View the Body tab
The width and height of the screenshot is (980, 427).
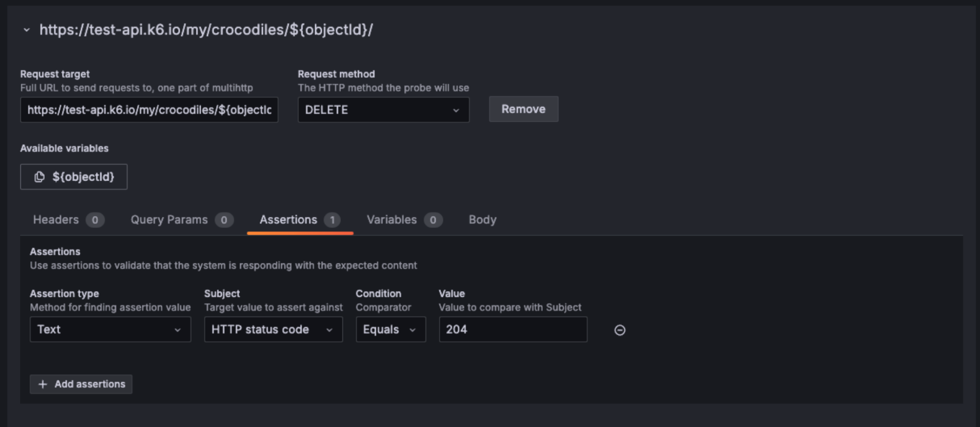pyautogui.click(x=482, y=220)
